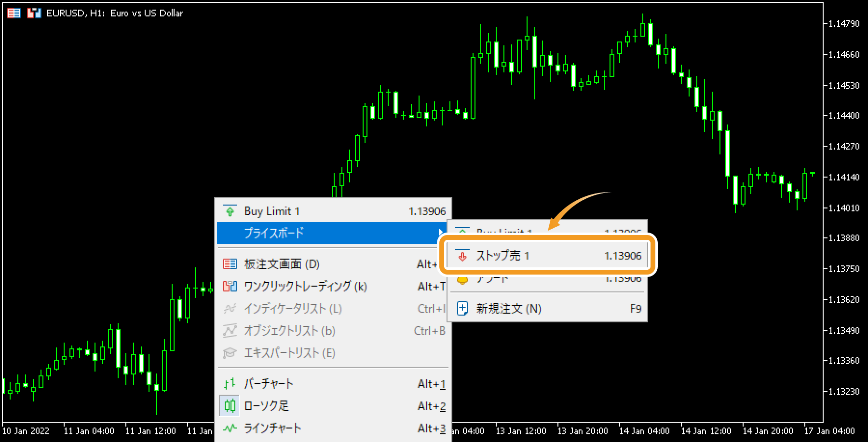Click price label 1.13490 on the axis
This screenshot has width=868, height=442.
click(x=844, y=331)
